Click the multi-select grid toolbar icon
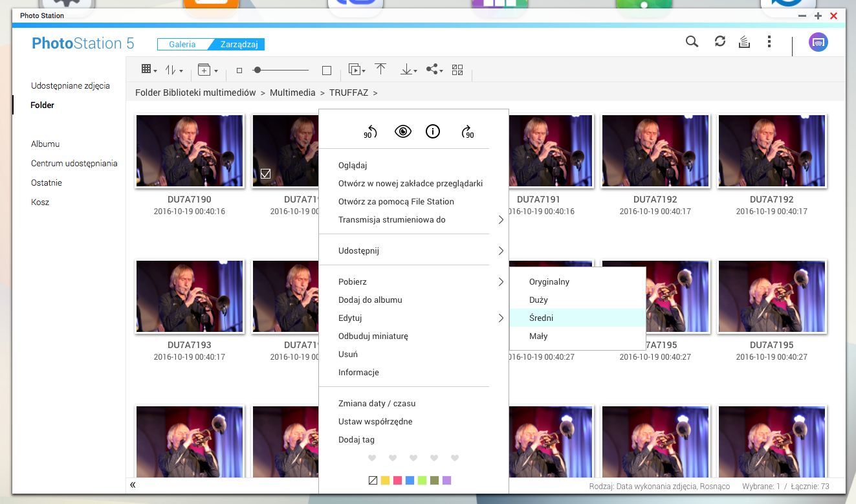This screenshot has height=504, width=856. (457, 70)
